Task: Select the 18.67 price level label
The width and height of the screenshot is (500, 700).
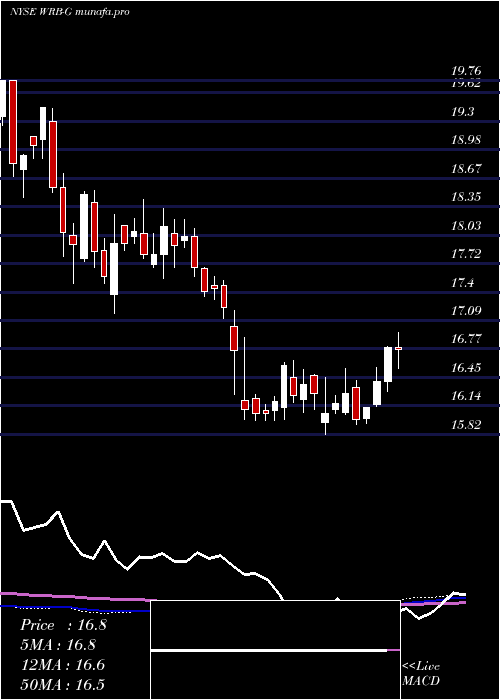Action: (x=466, y=169)
